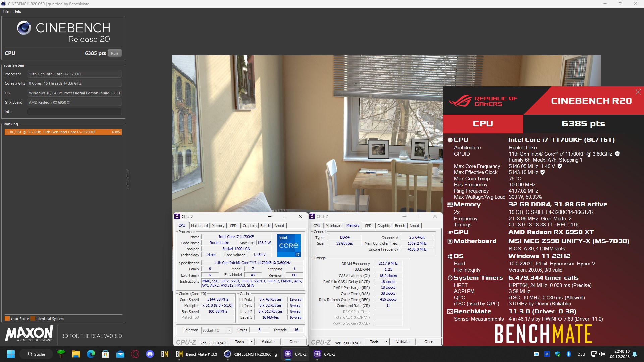
Task: Switch to Mainboard tab in left CPU-Z window
Action: 199,226
